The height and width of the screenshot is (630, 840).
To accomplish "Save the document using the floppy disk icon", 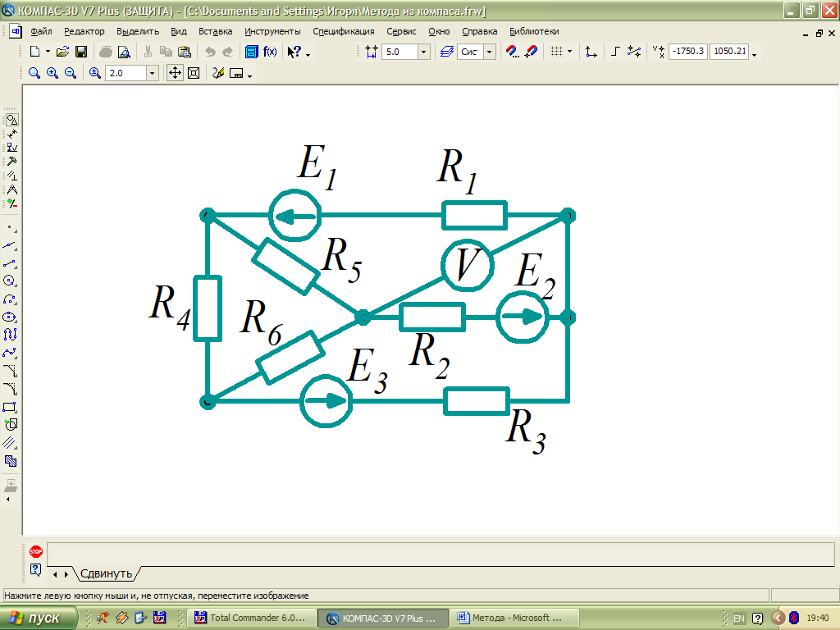I will (x=81, y=52).
